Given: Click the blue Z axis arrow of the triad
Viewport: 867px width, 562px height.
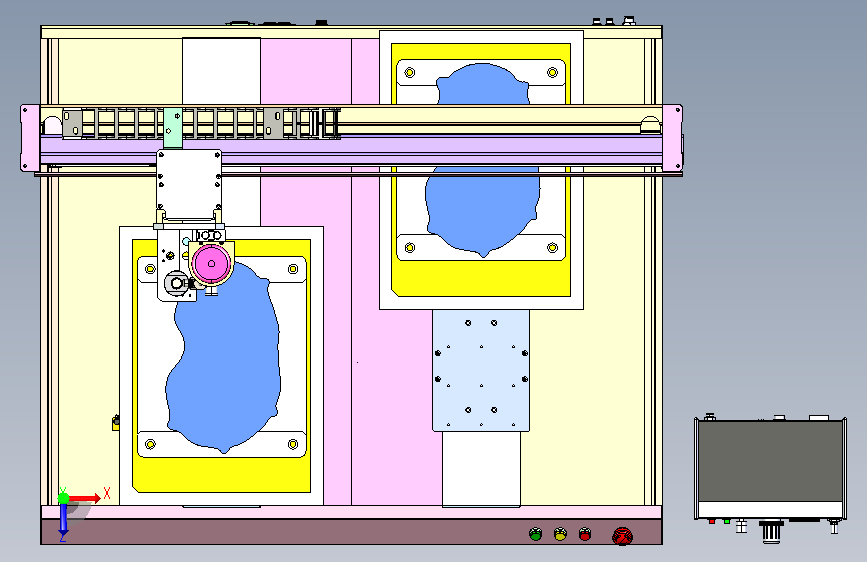Looking at the screenshot, I should [x=63, y=521].
